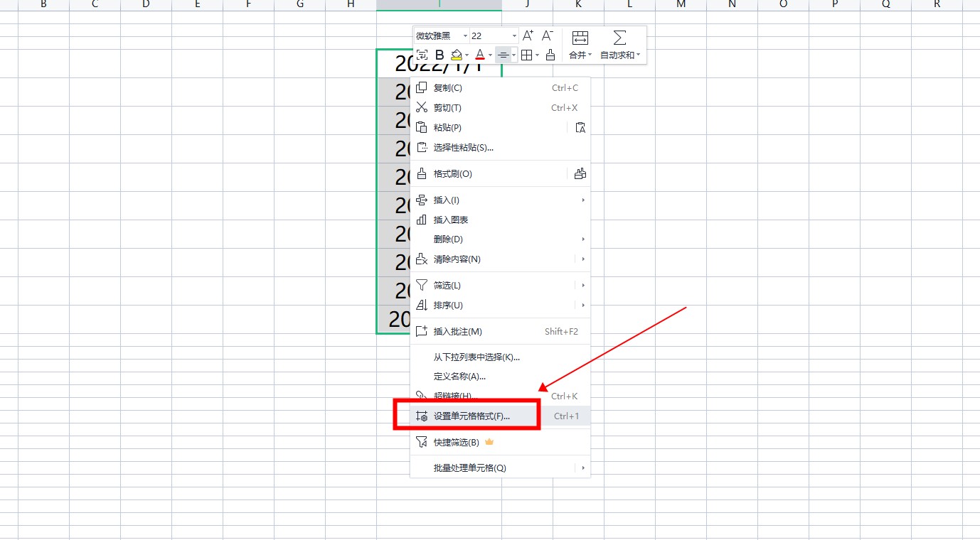Click the borders grid icon

coord(526,55)
